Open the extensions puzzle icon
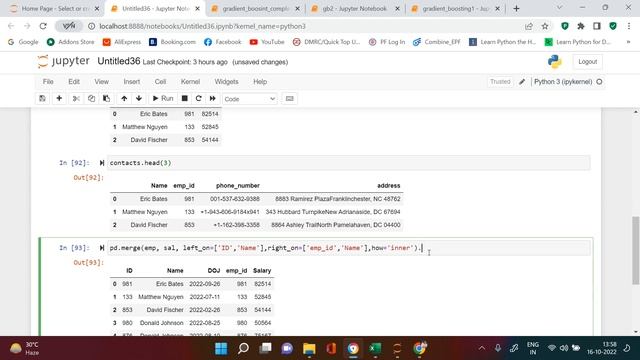This screenshot has height=360, width=640. tap(581, 26)
